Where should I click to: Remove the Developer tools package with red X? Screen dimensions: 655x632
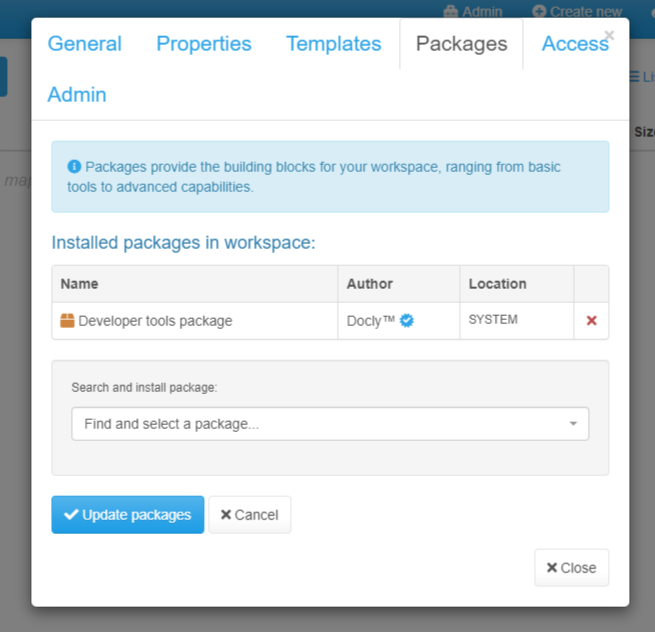pos(591,321)
